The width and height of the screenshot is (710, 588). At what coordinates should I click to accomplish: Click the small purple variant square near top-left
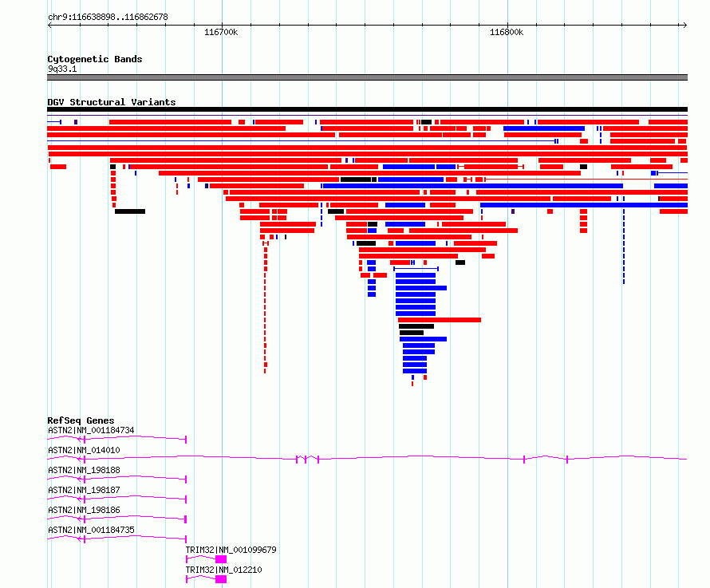(76, 122)
